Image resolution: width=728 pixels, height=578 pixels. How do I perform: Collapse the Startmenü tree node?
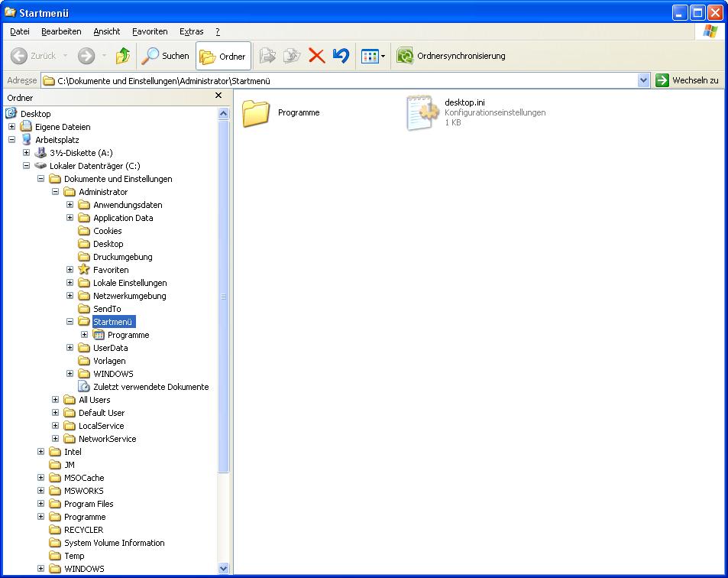click(70, 322)
